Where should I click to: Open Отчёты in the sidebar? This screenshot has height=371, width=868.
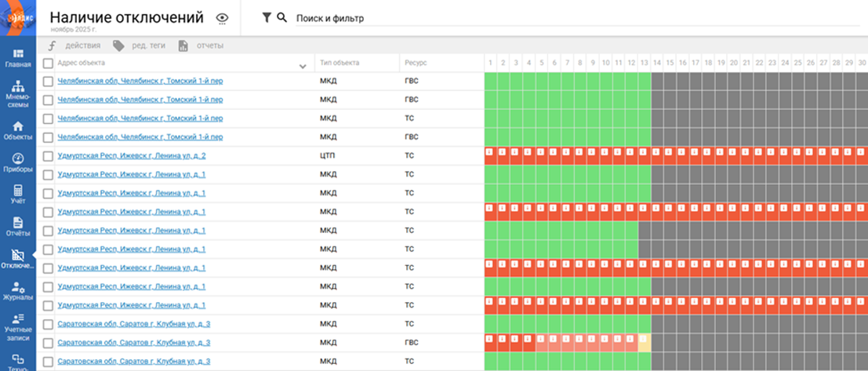click(x=17, y=227)
